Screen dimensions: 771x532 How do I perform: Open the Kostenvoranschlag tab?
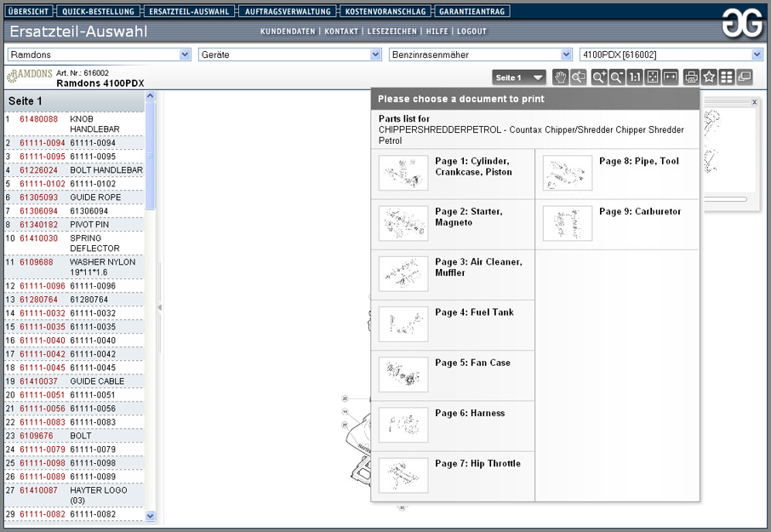pos(385,11)
